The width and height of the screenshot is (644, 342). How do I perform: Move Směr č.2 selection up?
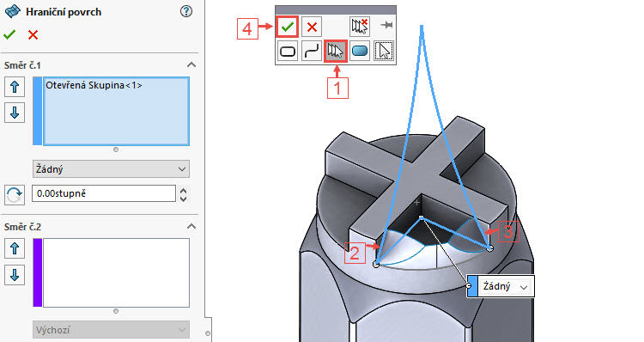pyautogui.click(x=15, y=248)
